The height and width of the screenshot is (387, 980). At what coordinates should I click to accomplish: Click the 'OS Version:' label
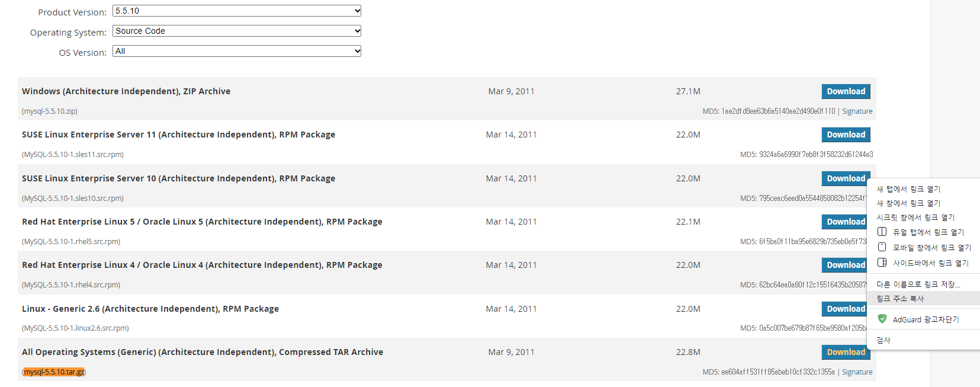click(83, 53)
